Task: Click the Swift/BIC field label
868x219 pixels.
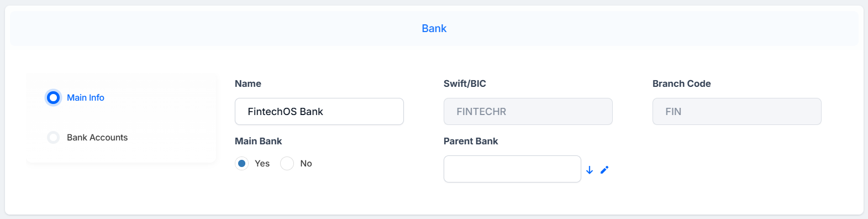Action: tap(465, 84)
